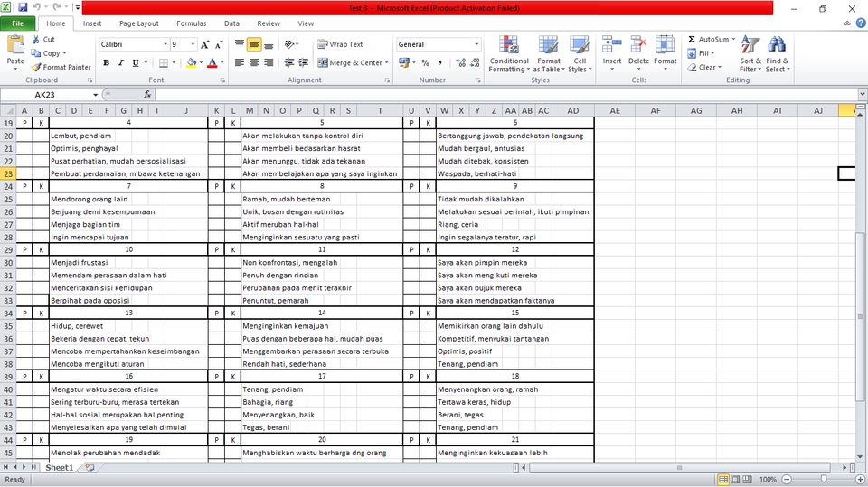
Task: Click the zoom in plus button
Action: tap(860, 479)
